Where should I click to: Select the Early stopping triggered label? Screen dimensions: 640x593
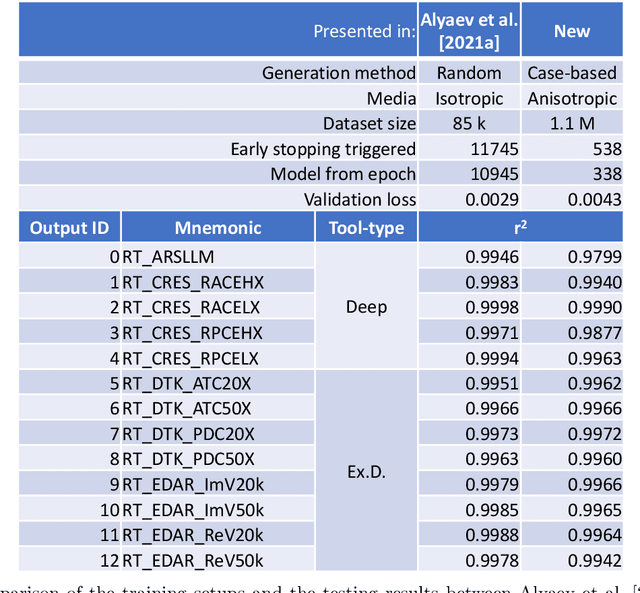(x=322, y=149)
